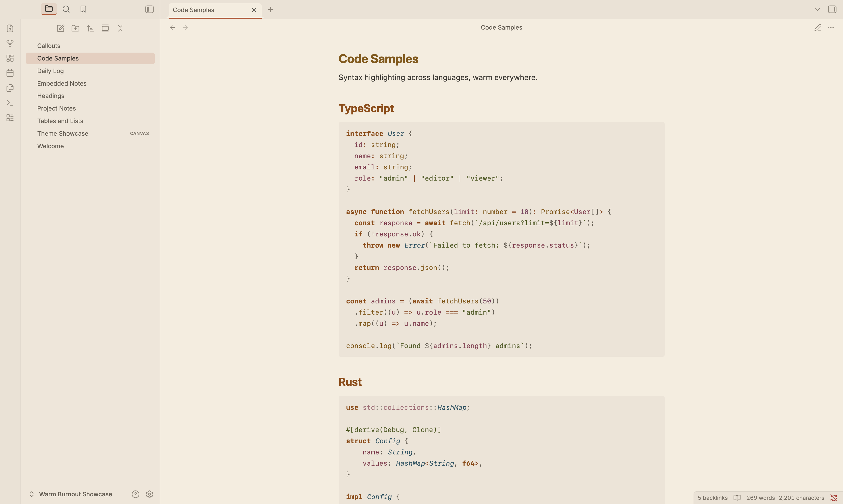Screen dimensions: 843x504
Task: Open graph view ribbon icon
Action: [x=10, y=44]
